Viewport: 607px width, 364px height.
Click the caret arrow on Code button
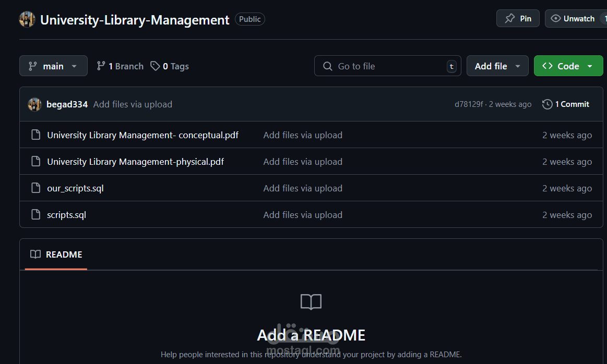590,67
